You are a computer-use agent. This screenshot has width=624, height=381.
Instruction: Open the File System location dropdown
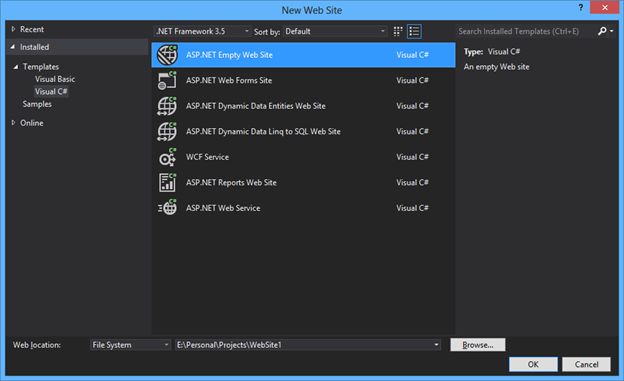click(130, 345)
